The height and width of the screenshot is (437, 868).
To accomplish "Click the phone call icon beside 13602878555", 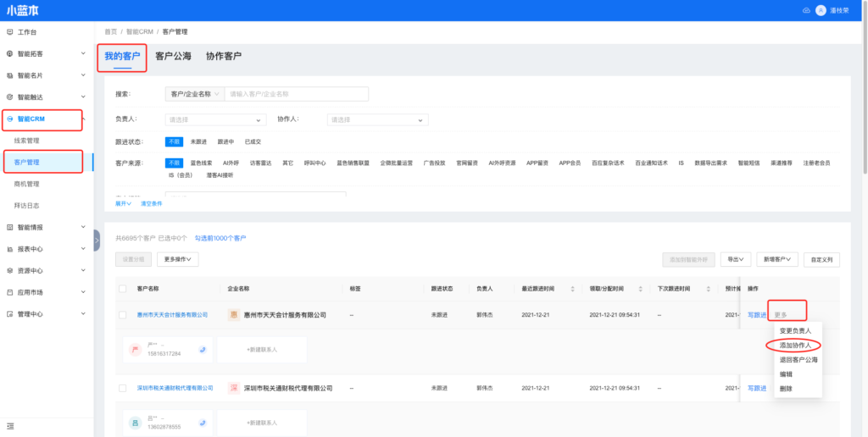I will coord(203,422).
